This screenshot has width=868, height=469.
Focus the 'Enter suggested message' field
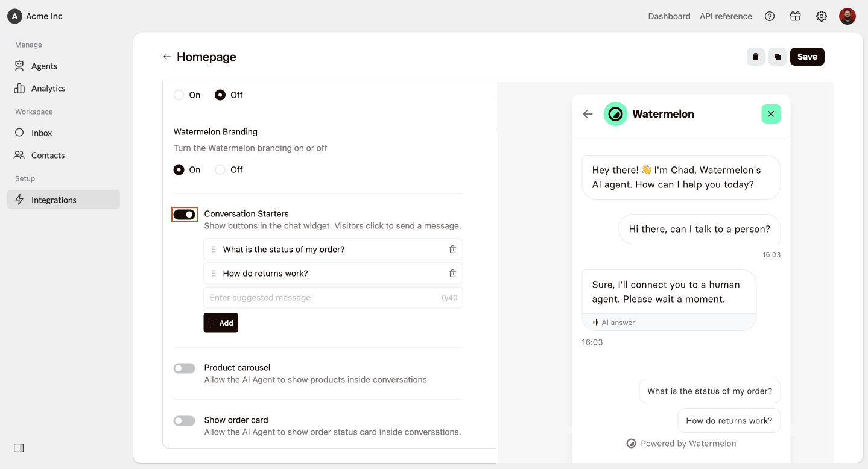(333, 298)
